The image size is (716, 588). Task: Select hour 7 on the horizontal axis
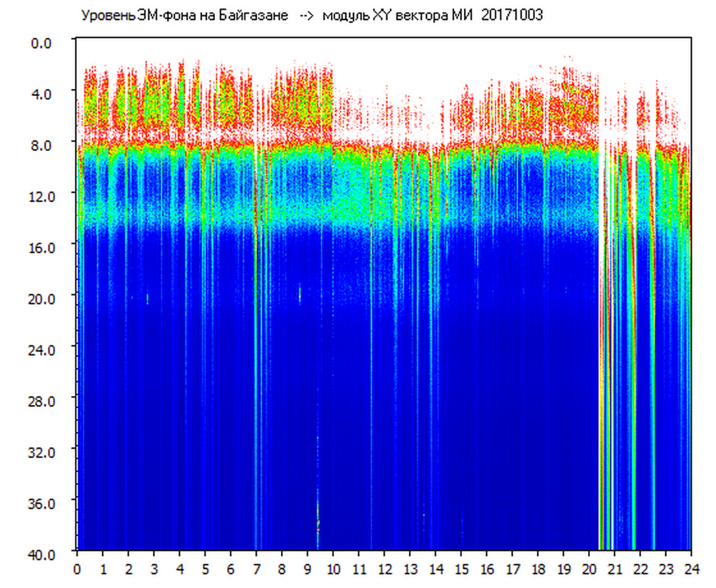coord(256,569)
